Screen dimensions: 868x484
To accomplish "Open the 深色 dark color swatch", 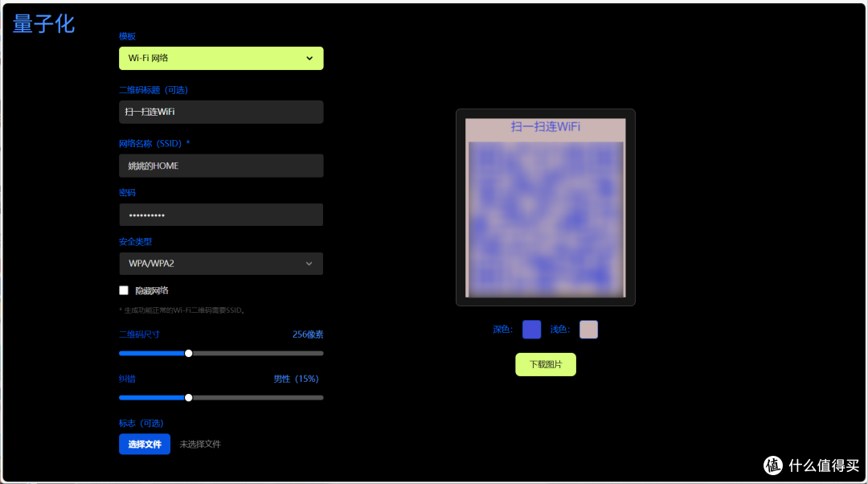I will tap(531, 330).
